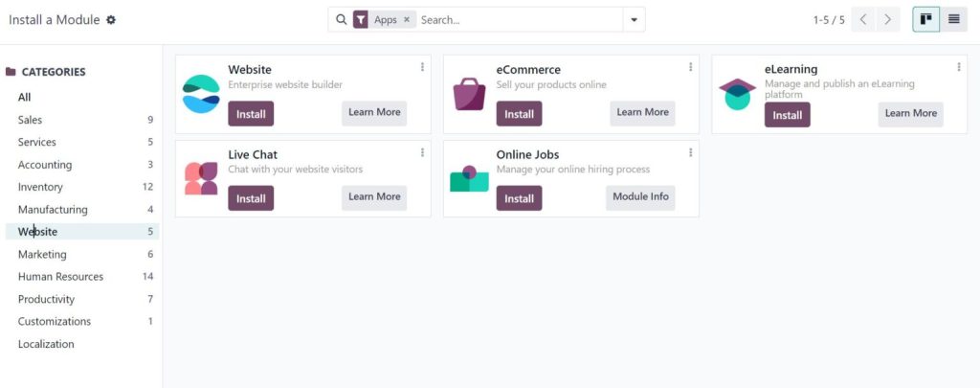Click the Online Jobs app icon
Screen dimensions: 980x388
(469, 178)
